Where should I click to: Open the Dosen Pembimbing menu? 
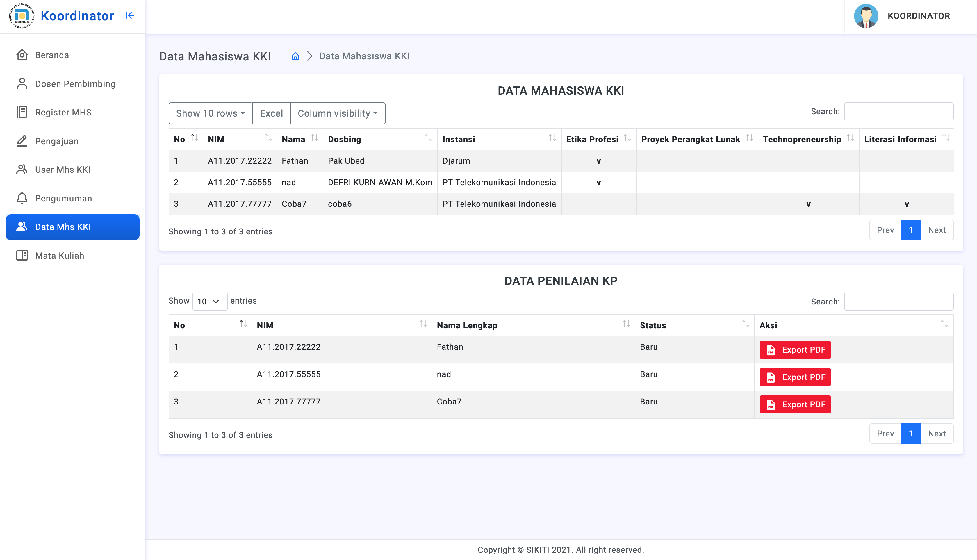[73, 84]
